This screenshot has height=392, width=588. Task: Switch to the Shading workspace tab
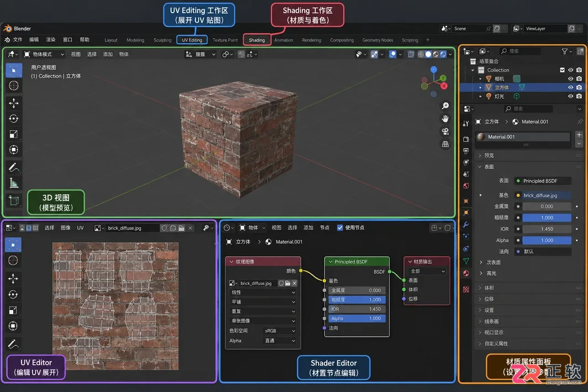(x=257, y=40)
